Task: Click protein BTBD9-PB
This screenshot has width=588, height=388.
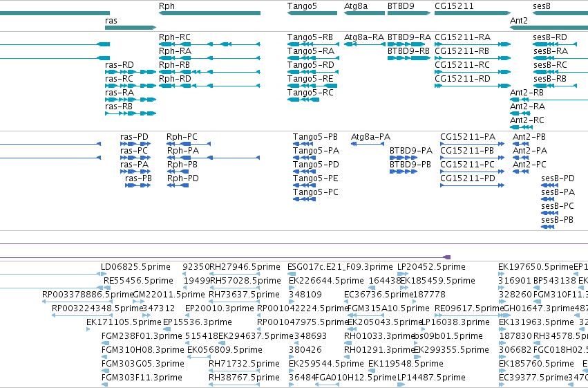Action: tap(404, 172)
